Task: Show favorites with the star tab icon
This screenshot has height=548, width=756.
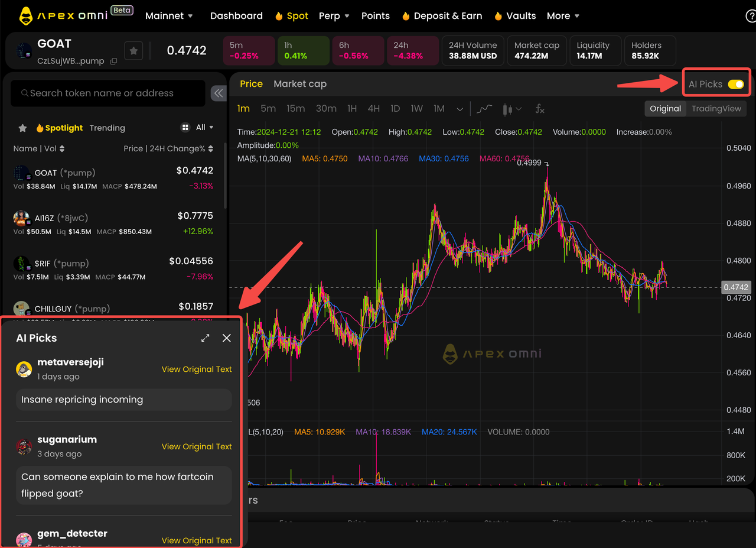Action: [22, 128]
